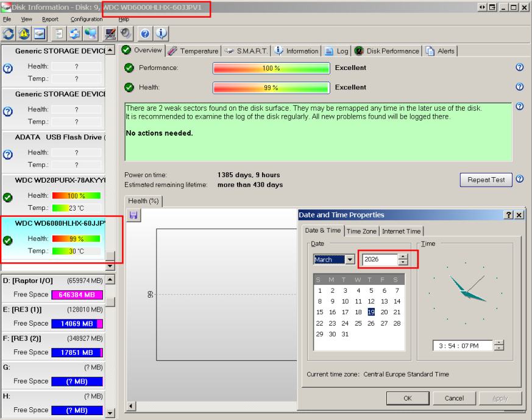The height and width of the screenshot is (420, 532).
Task: Open the View menu
Action: [26, 19]
